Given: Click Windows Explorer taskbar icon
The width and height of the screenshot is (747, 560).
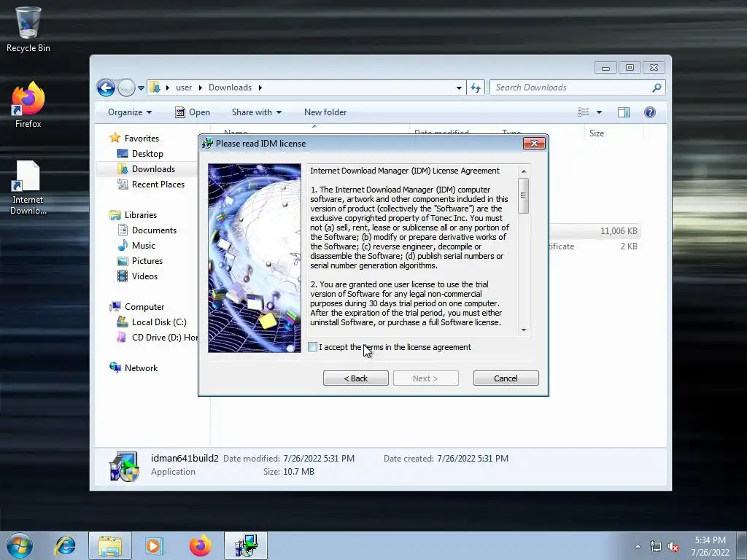Looking at the screenshot, I should (110, 545).
